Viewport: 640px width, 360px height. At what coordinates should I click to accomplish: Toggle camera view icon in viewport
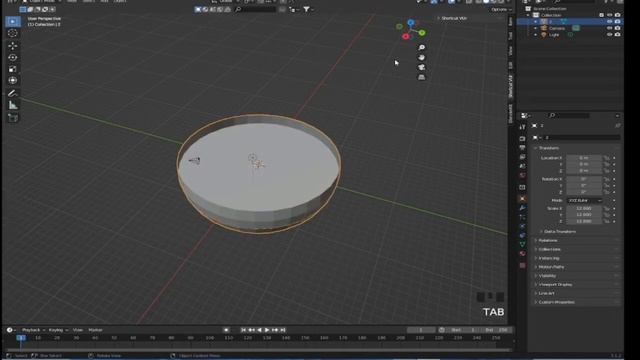[x=422, y=67]
